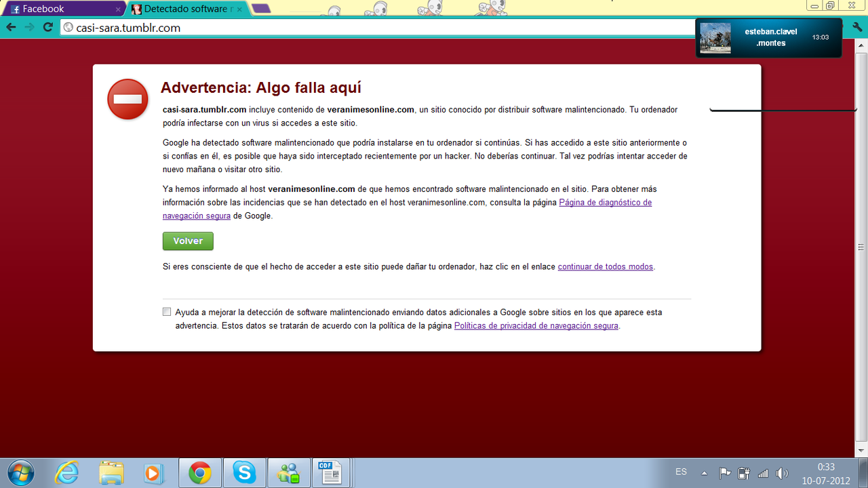Click the Show desktop strip at the taskbar end
868x488 pixels.
pyautogui.click(x=863, y=473)
